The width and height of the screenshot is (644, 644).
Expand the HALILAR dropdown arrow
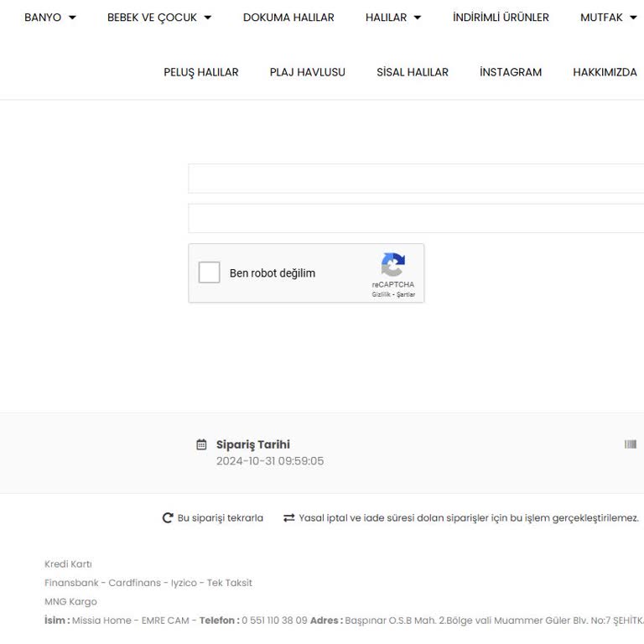(418, 18)
